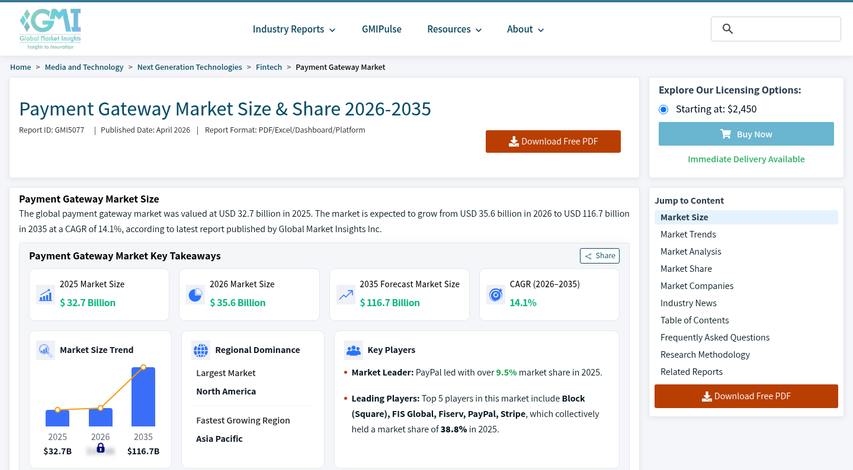Open Media and Technology breadcrumb
The image size is (853, 470).
[x=84, y=67]
